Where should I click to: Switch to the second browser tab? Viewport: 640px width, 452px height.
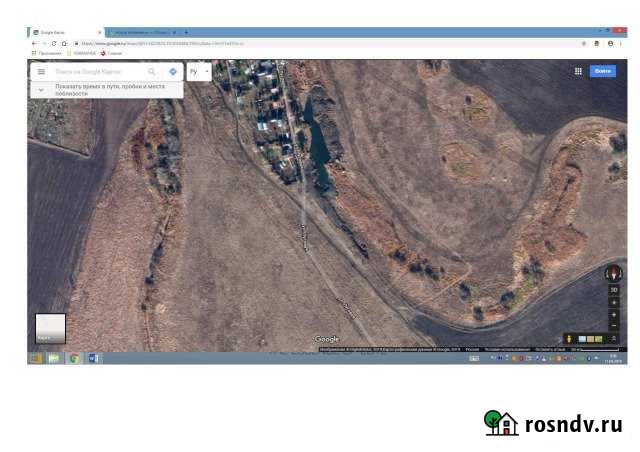(x=140, y=32)
